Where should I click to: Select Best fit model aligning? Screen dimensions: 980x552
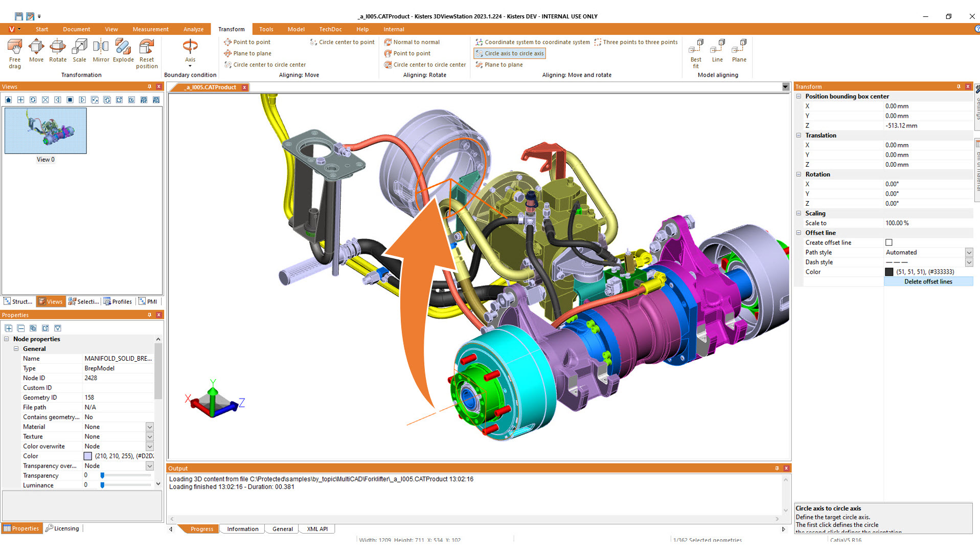coord(696,54)
